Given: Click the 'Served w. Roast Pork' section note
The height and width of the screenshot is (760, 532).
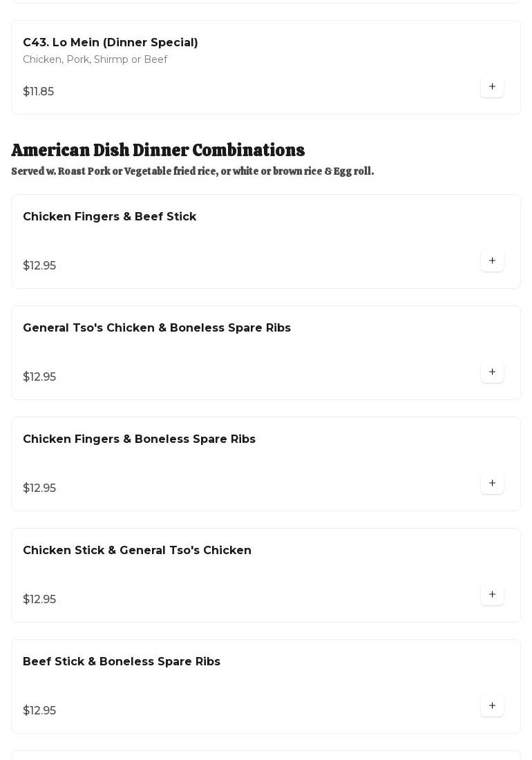Looking at the screenshot, I should click(x=193, y=171).
